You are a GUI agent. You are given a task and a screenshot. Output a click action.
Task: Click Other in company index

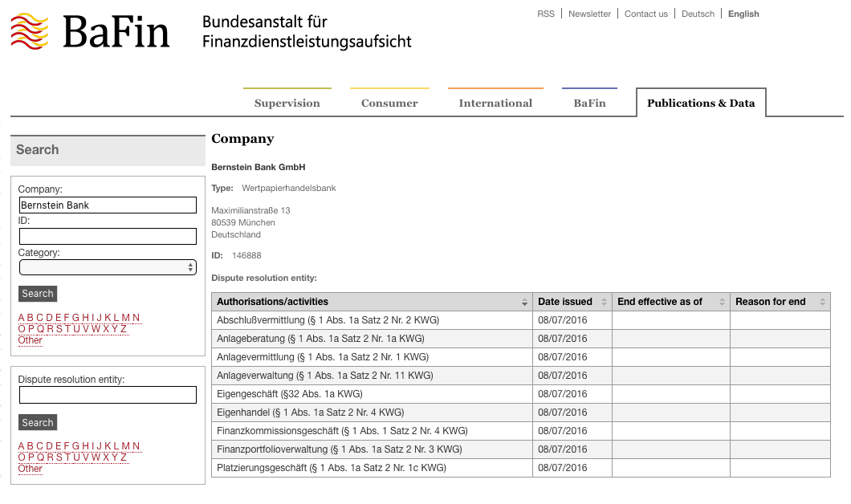tap(30, 340)
